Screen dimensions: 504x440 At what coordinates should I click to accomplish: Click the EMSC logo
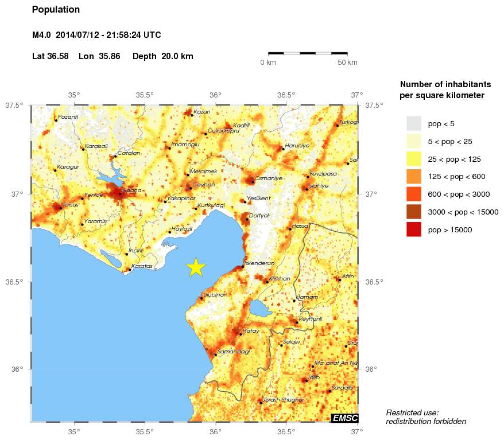[x=346, y=418]
